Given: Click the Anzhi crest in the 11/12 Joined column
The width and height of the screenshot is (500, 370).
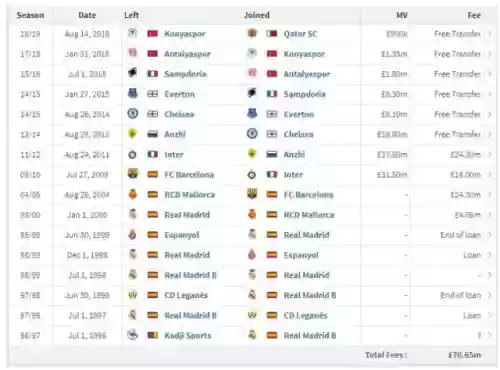Looking at the screenshot, I should tap(252, 154).
